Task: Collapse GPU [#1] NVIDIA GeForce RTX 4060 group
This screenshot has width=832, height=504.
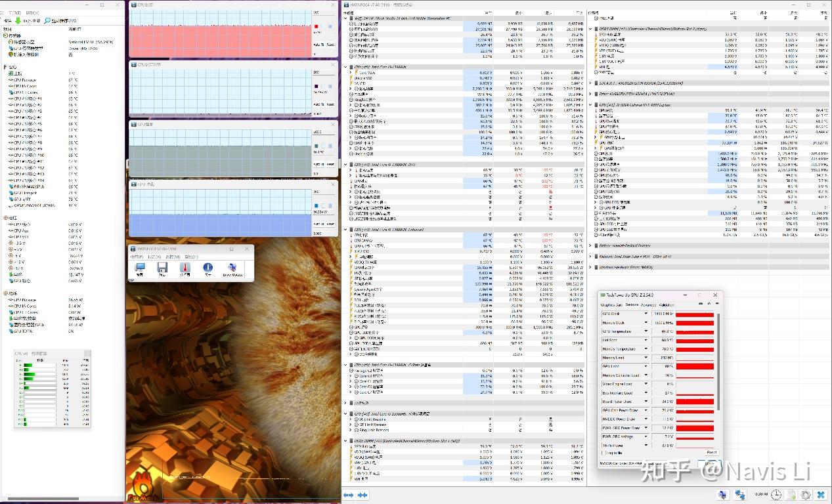Action: coord(592,104)
